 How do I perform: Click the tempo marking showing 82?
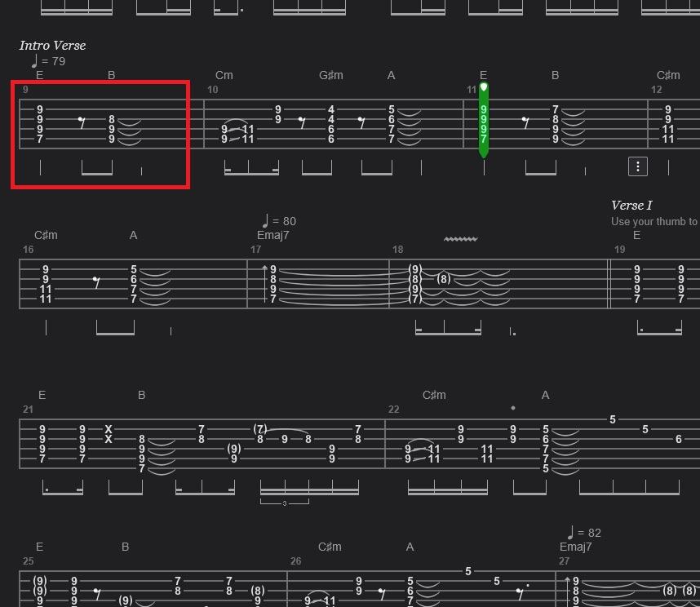pyautogui.click(x=584, y=532)
